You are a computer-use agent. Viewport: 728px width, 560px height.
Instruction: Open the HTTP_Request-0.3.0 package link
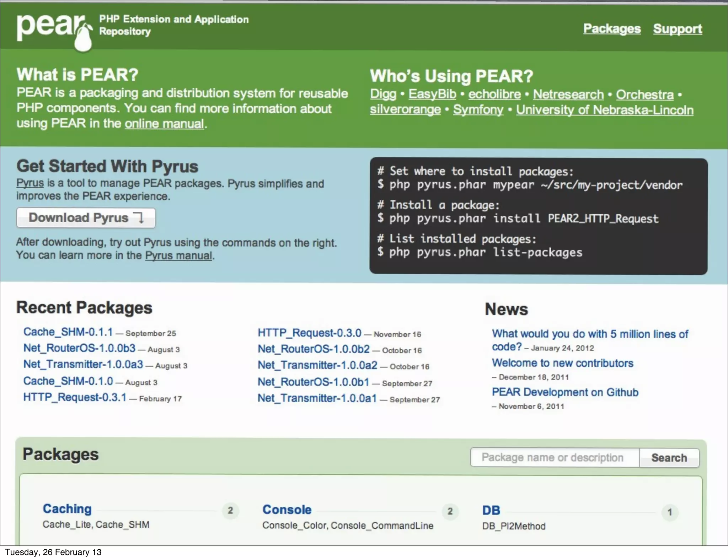pos(309,333)
